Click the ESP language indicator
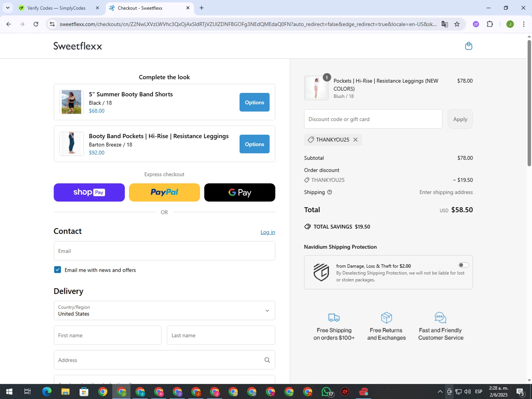This screenshot has width=532, height=399. point(479,392)
